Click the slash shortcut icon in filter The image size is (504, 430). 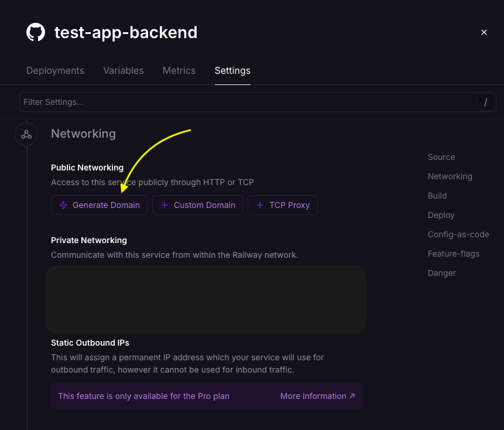tap(485, 102)
